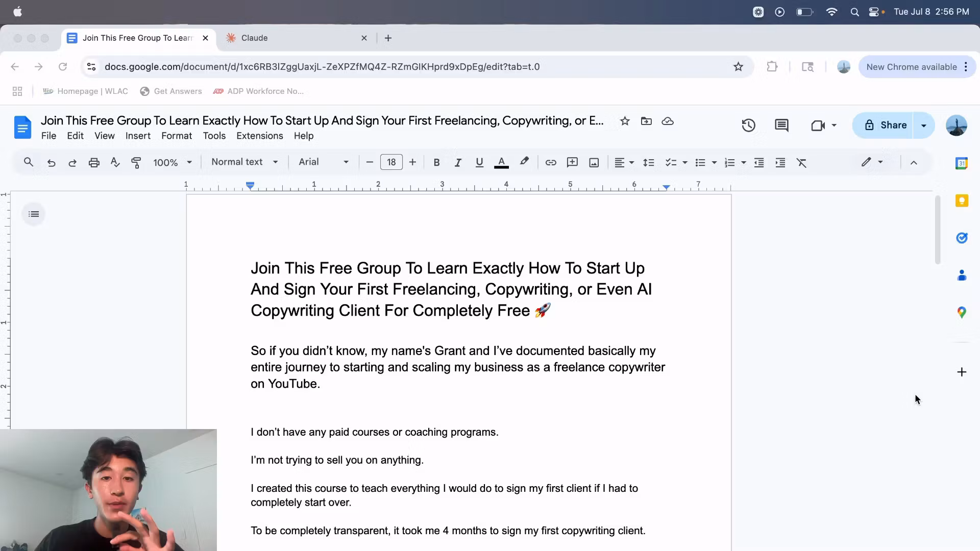Start a Meet call from the camera icon
Image resolution: width=980 pixels, height=551 pixels.
[x=819, y=125]
